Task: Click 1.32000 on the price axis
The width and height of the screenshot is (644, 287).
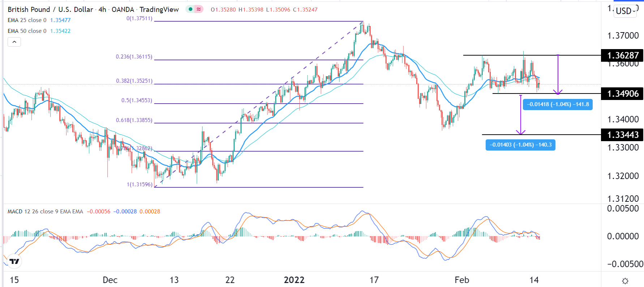Action: [x=623, y=176]
